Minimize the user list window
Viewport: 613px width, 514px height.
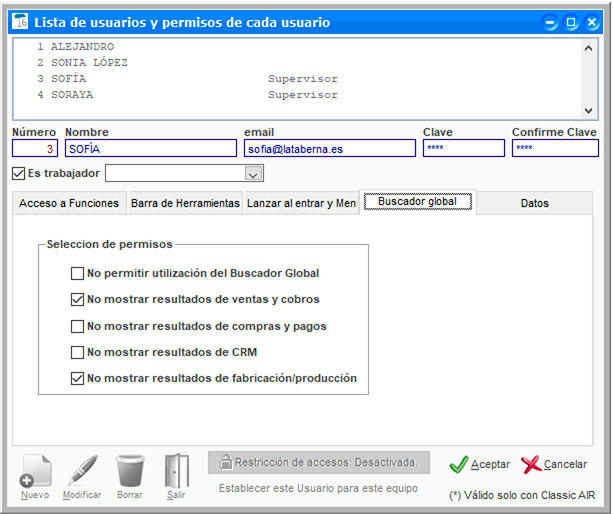point(550,22)
